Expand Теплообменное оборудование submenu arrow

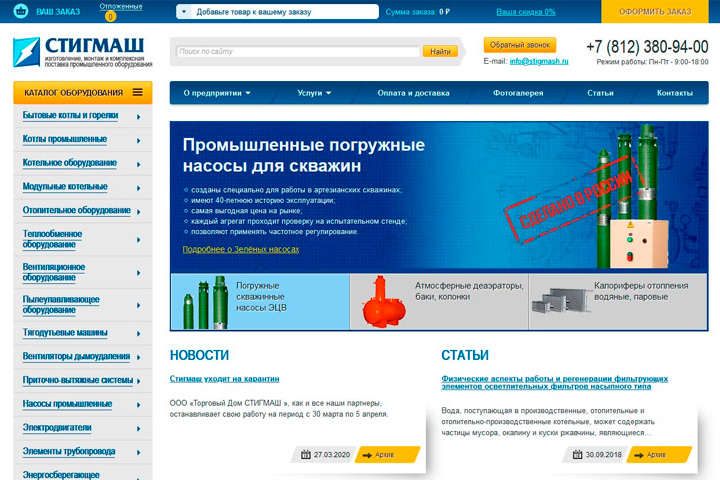coord(138,240)
